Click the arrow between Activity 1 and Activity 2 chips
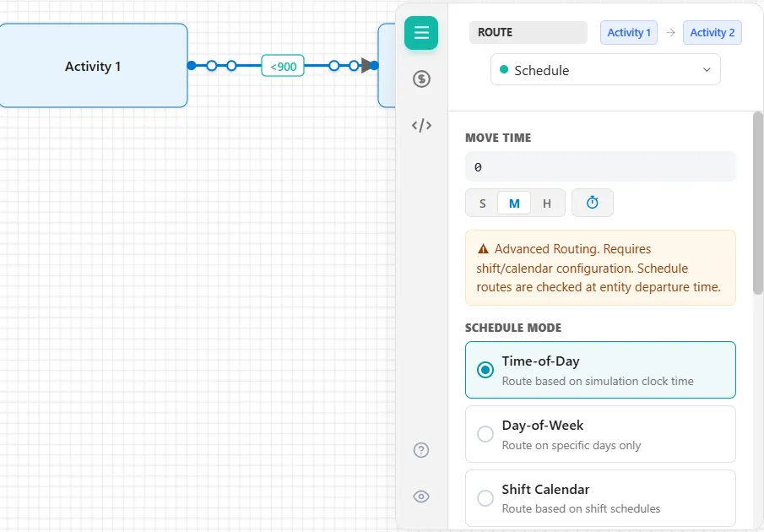764x532 pixels. point(670,33)
